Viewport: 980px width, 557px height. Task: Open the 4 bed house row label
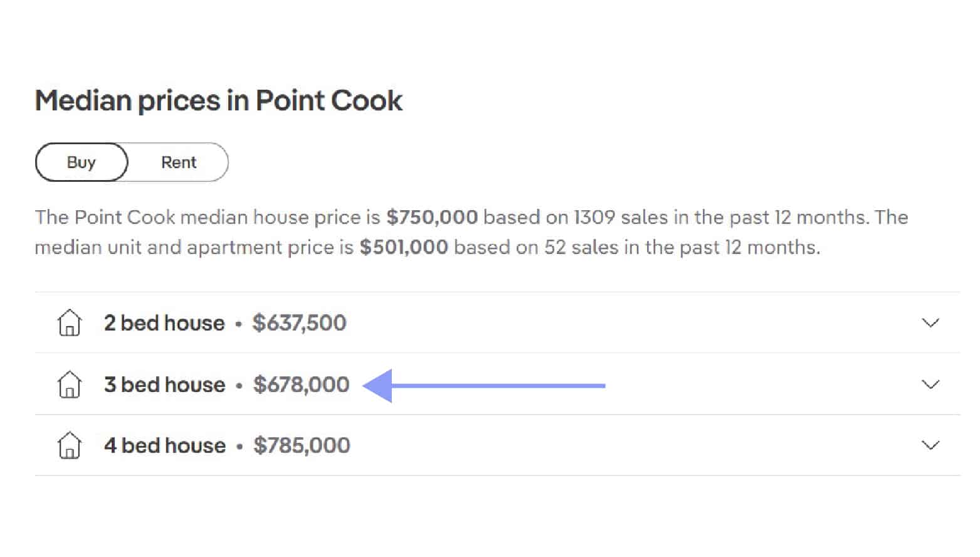[x=165, y=445]
